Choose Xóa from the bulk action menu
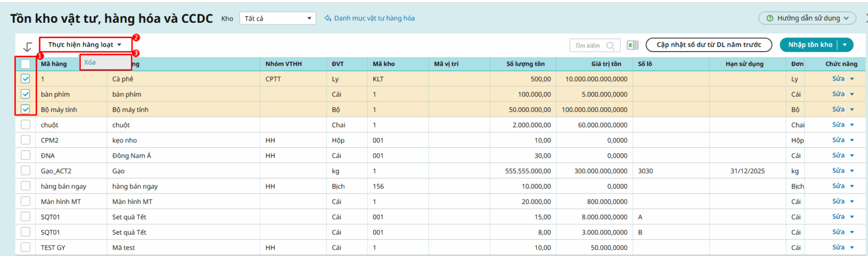868x256 pixels. [90, 63]
